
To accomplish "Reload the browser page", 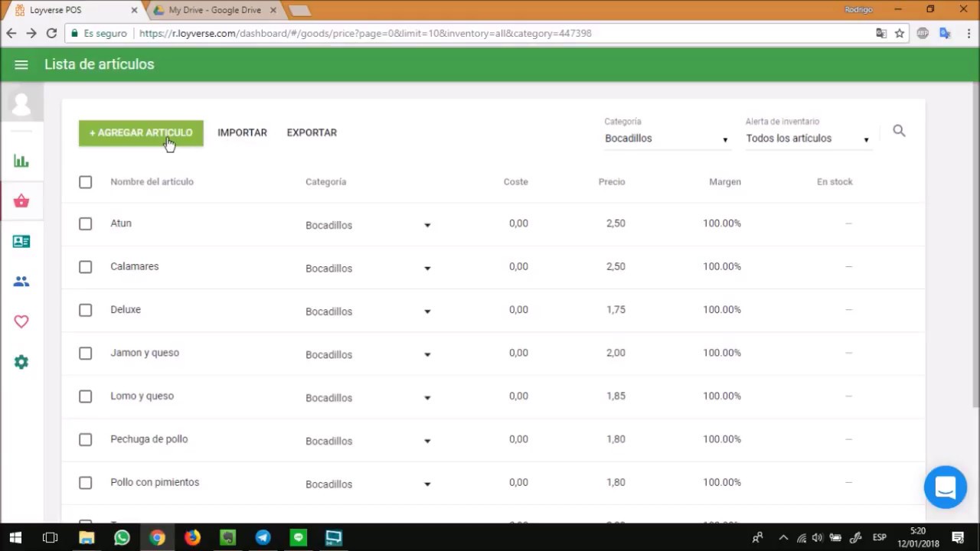I will tap(51, 33).
